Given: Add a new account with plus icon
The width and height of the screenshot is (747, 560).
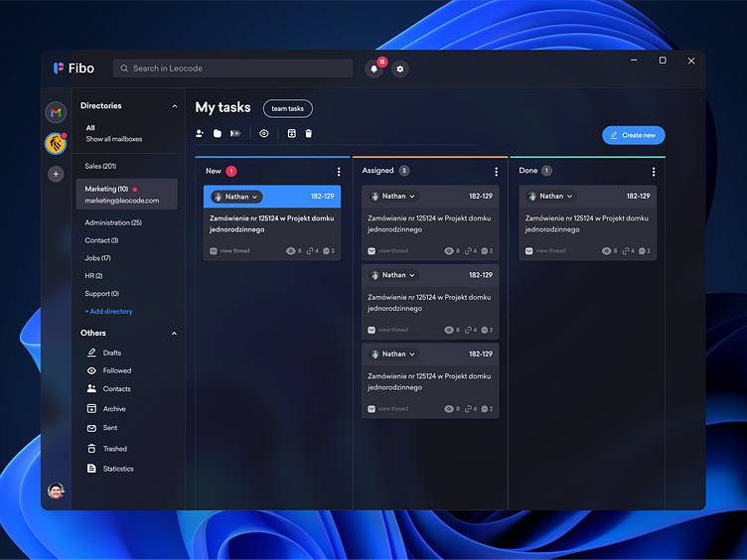Looking at the screenshot, I should (56, 174).
